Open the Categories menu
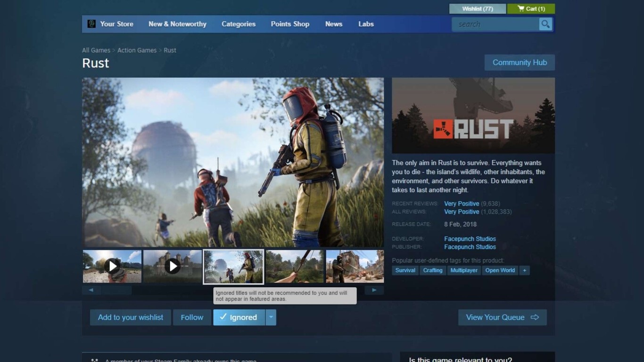 [239, 24]
